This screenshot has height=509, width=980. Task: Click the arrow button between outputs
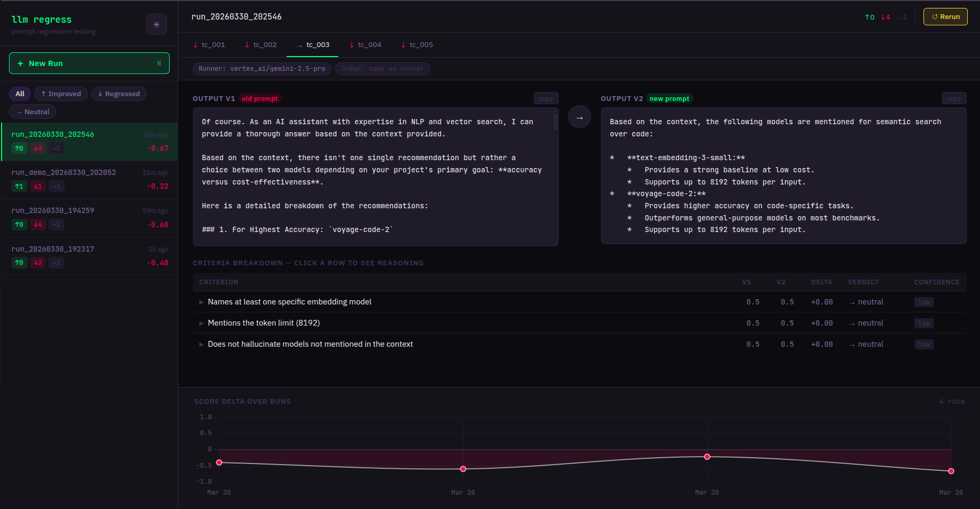pyautogui.click(x=579, y=117)
